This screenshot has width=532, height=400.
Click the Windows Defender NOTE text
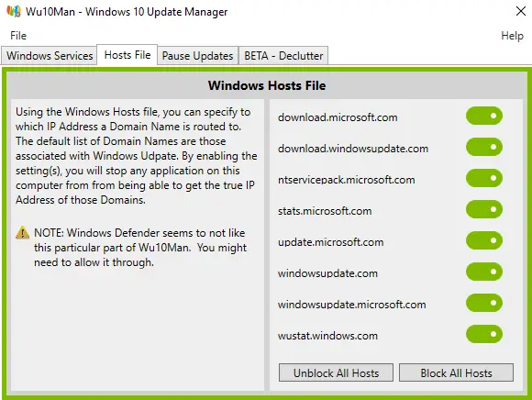click(x=140, y=248)
